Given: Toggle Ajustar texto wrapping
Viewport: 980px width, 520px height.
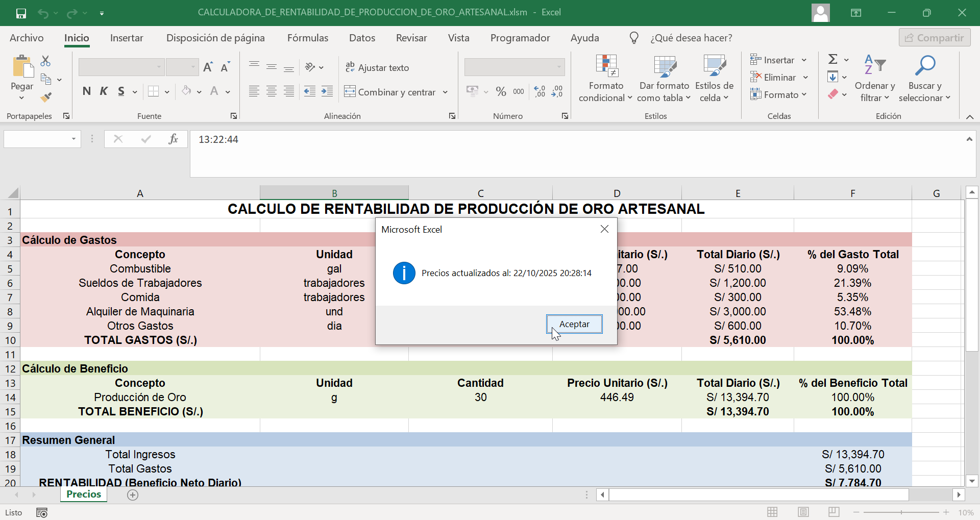Looking at the screenshot, I should [x=378, y=67].
